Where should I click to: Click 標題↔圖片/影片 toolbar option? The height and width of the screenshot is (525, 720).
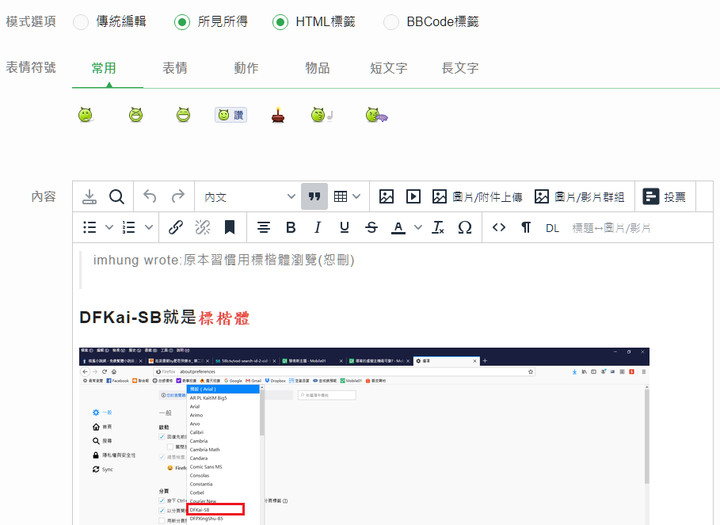611,228
